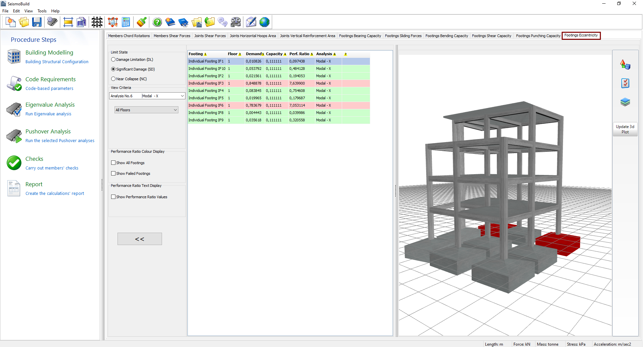This screenshot has width=644, height=347.
Task: Click the Save project floppy disk icon
Action: coord(37,22)
